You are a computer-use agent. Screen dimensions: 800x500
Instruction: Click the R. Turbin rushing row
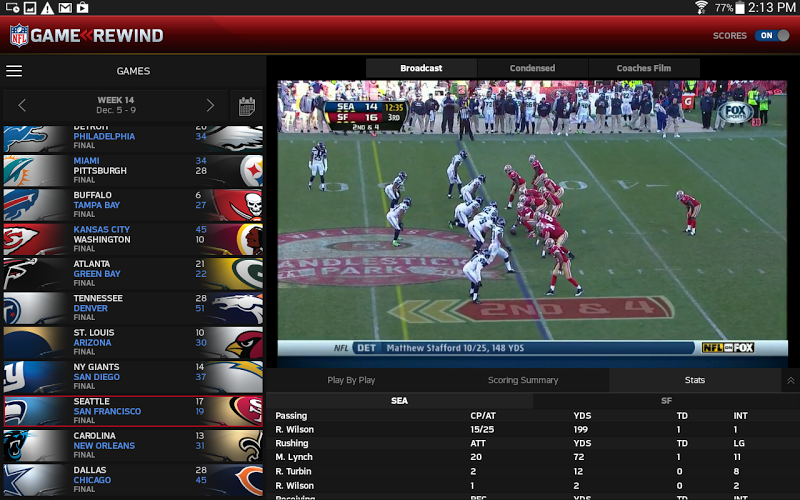click(x=533, y=471)
